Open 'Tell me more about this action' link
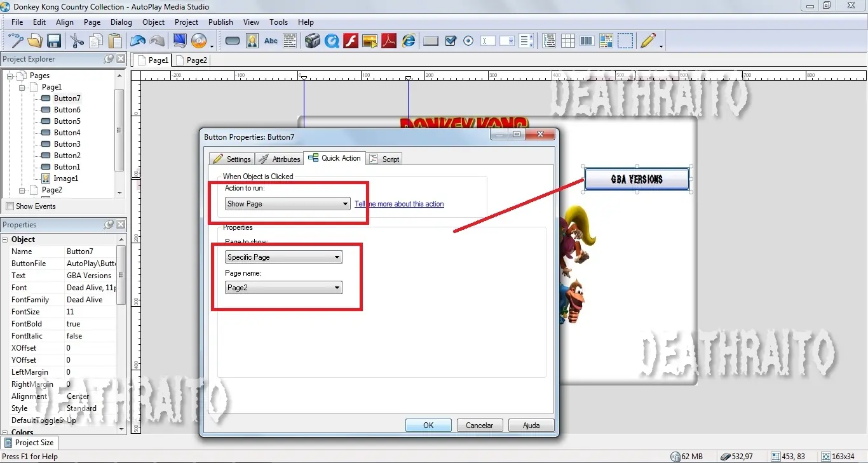This screenshot has height=463, width=868. click(x=399, y=204)
